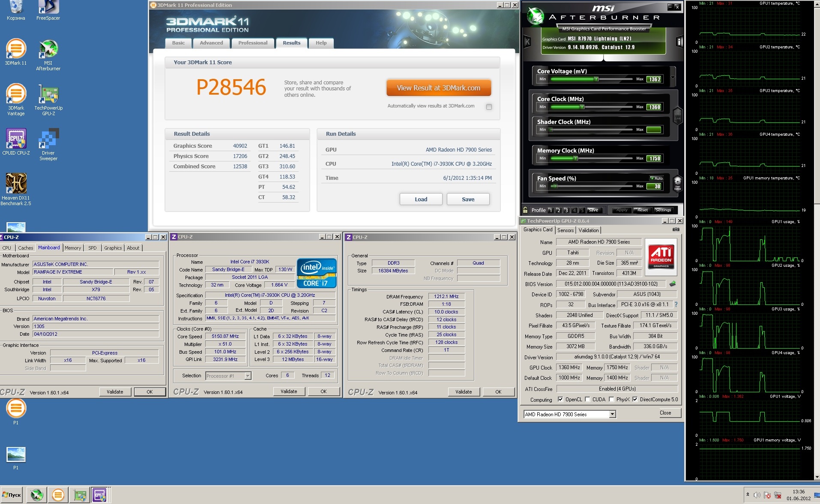The height and width of the screenshot is (504, 820).
Task: Toggle the DirectCompute 5.0 checkbox
Action: [x=635, y=399]
